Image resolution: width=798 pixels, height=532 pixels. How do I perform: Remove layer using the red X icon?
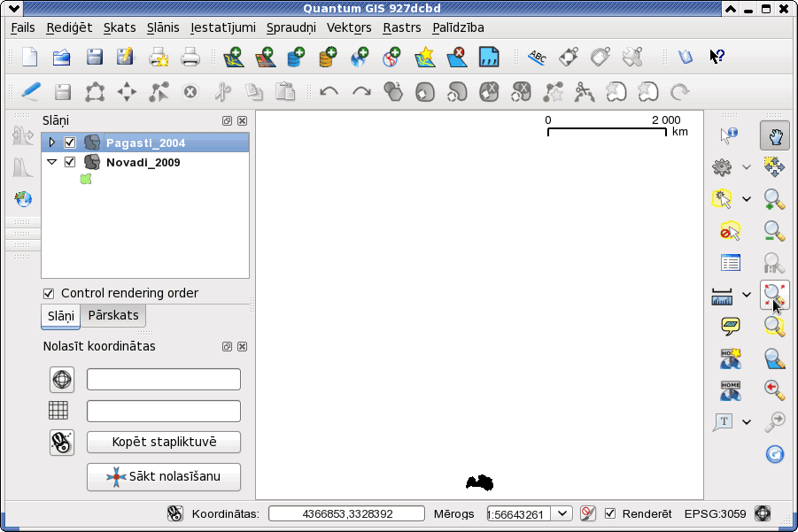[x=456, y=57]
